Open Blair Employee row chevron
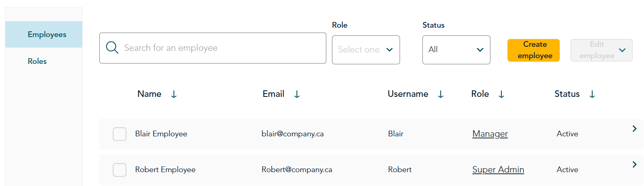This screenshot has width=644, height=186. [634, 129]
